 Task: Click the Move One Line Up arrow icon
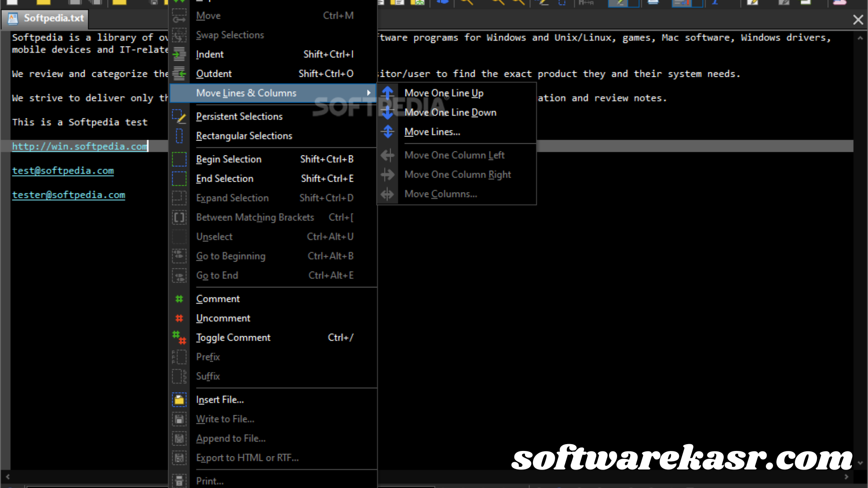pyautogui.click(x=387, y=93)
